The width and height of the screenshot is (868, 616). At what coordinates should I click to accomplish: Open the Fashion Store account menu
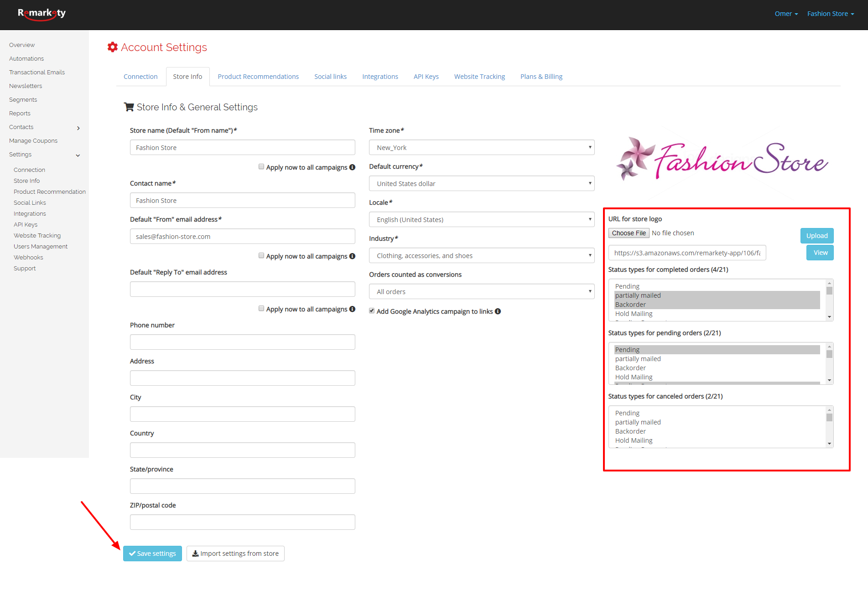point(831,14)
